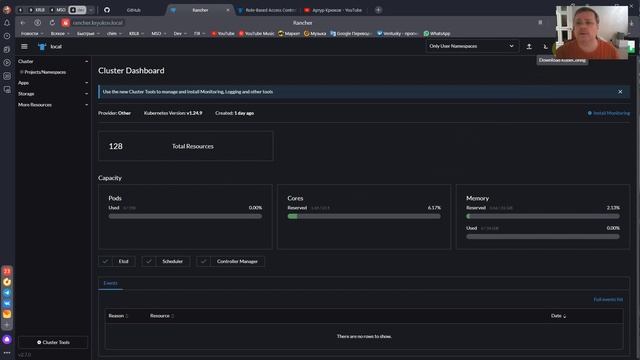
Task: Close the Rancher browser tab
Action: [228, 10]
